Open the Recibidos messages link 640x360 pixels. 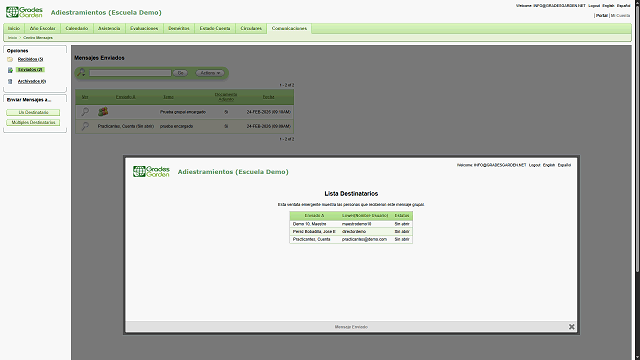click(30, 60)
